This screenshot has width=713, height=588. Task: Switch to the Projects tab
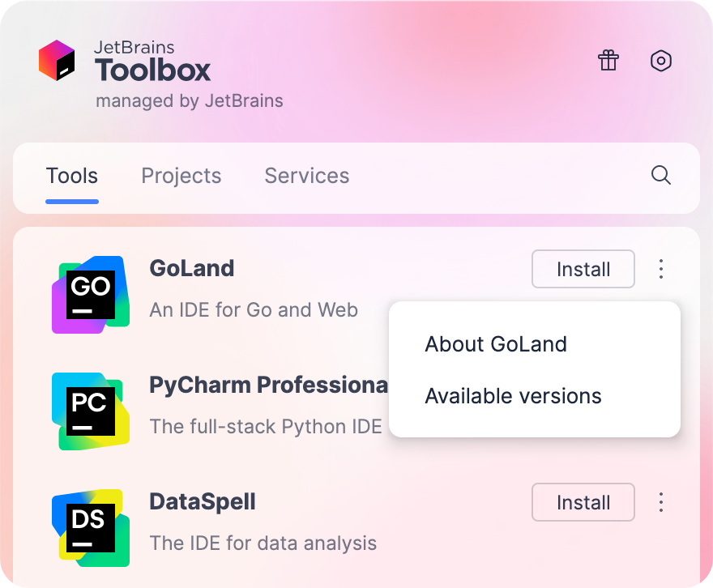click(x=181, y=176)
